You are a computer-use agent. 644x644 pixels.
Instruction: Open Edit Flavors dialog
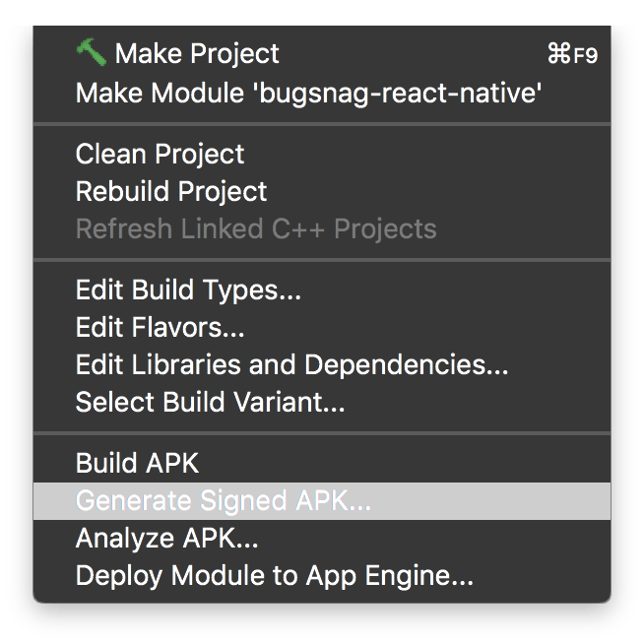pyautogui.click(x=160, y=328)
